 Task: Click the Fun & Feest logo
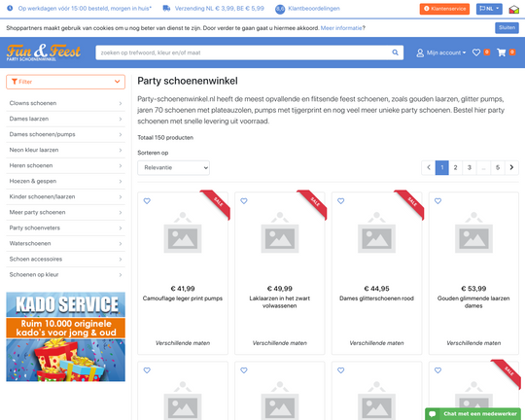coord(44,52)
